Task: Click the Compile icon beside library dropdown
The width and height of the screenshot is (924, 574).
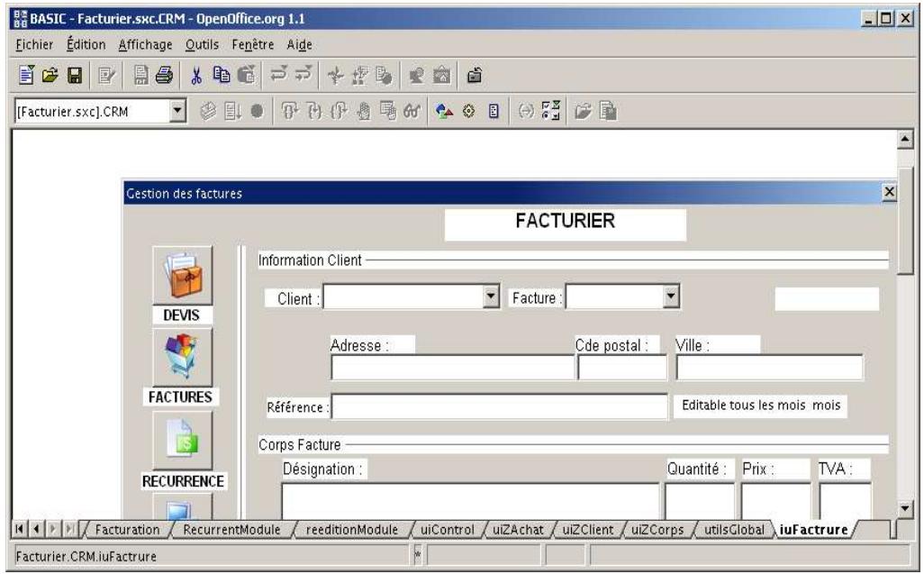Action: 208,111
